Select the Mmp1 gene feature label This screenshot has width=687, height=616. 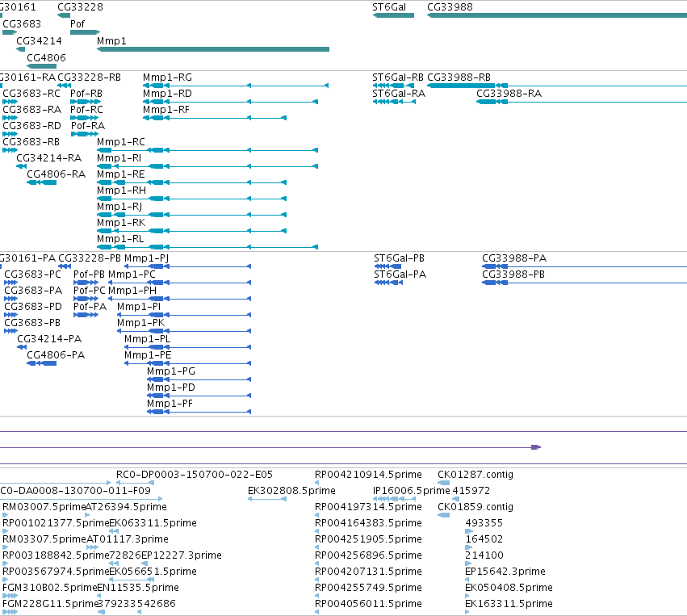(x=111, y=40)
